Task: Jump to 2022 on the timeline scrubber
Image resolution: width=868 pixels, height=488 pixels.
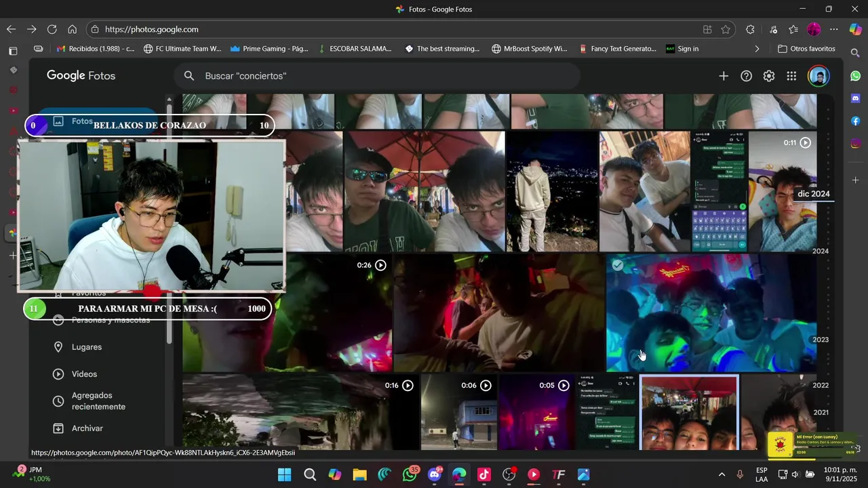Action: click(x=821, y=385)
